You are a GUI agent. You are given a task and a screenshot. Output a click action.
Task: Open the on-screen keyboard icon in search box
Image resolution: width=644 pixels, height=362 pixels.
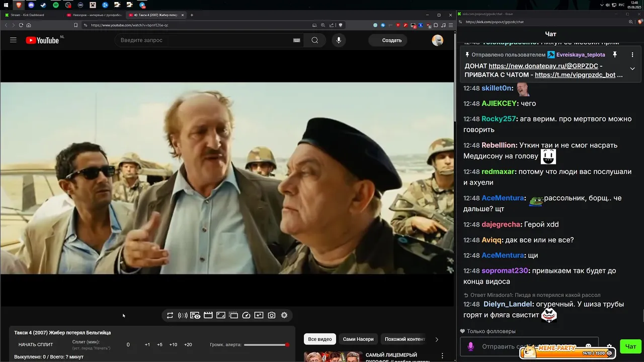pyautogui.click(x=297, y=40)
